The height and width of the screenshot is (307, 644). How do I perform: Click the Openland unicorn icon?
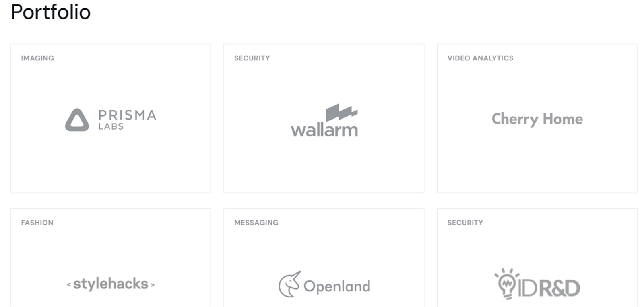pyautogui.click(x=289, y=284)
